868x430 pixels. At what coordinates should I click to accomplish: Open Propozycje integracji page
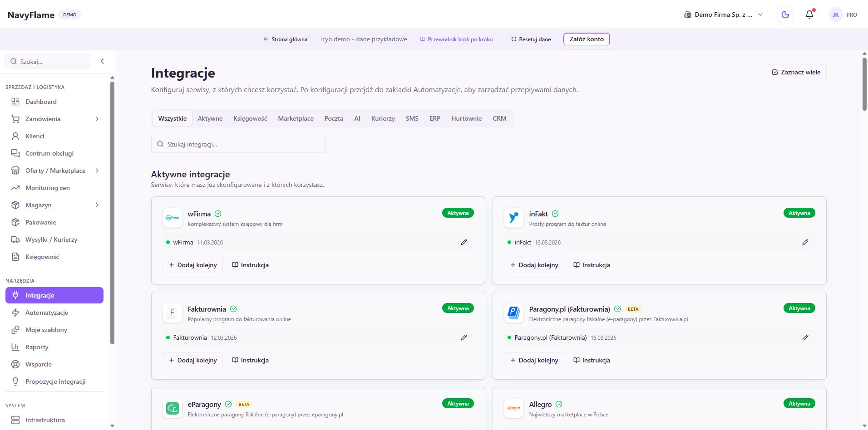coord(54,381)
